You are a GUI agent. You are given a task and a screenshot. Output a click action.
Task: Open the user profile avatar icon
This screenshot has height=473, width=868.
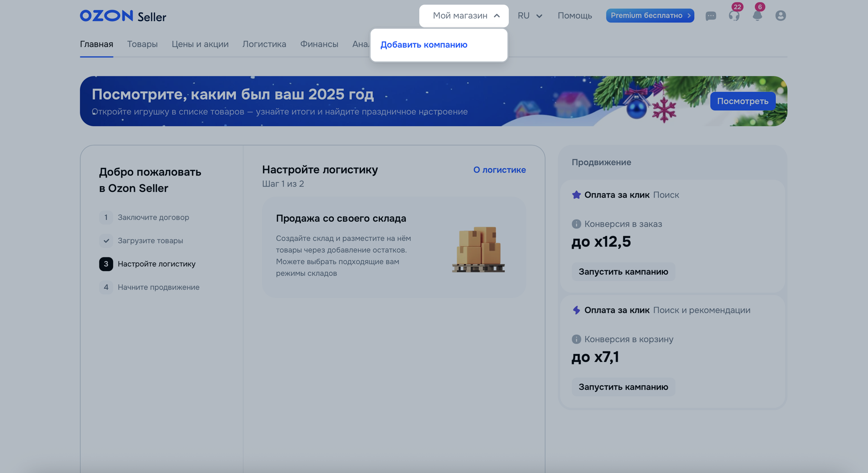(781, 16)
